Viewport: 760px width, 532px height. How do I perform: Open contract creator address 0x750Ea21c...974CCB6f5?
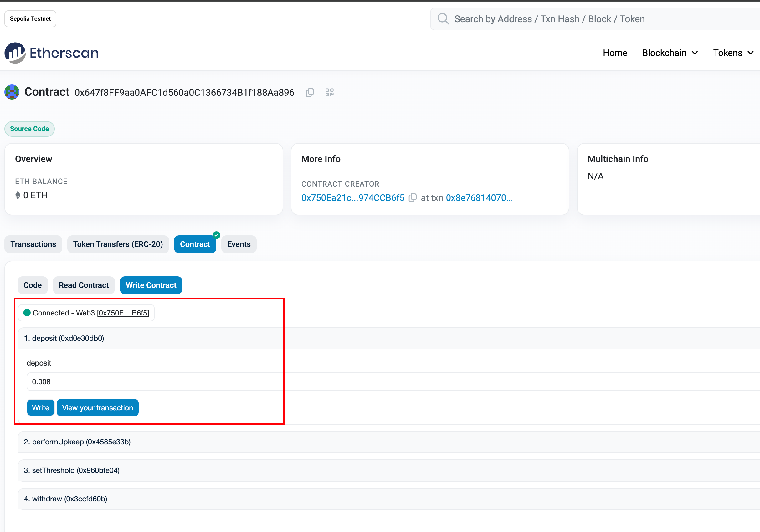point(353,198)
